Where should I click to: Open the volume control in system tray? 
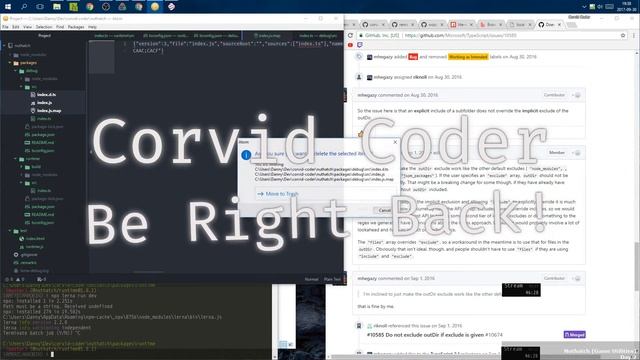[x=600, y=7]
